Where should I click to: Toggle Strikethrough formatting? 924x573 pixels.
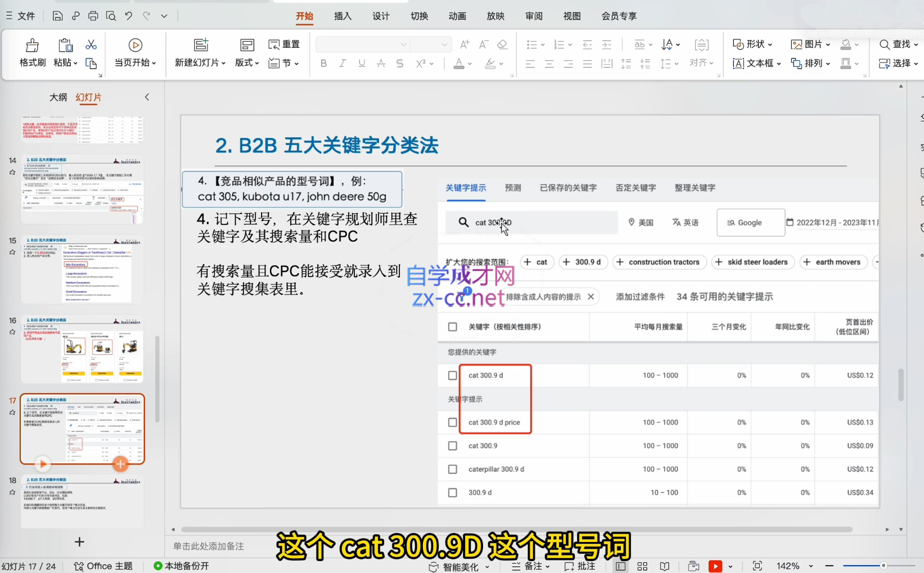[x=381, y=64]
